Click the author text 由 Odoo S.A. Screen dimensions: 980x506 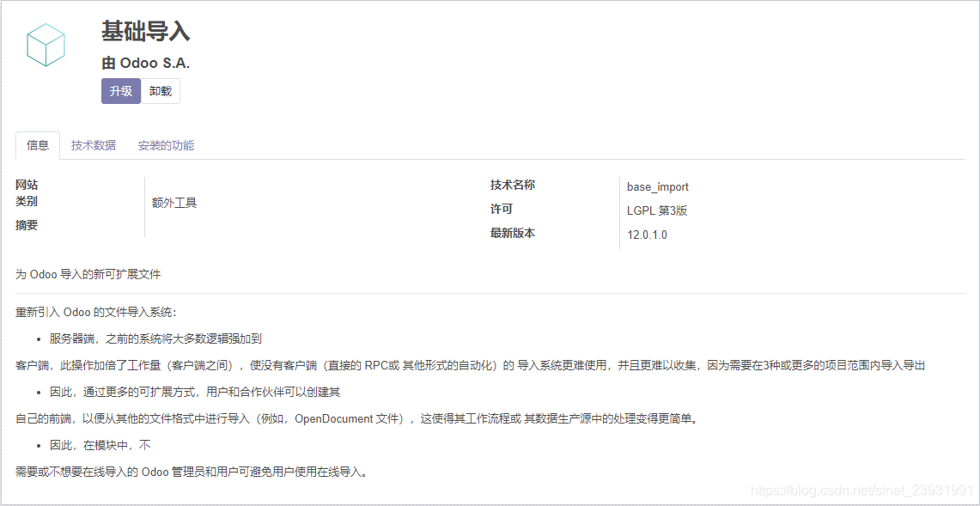(146, 64)
